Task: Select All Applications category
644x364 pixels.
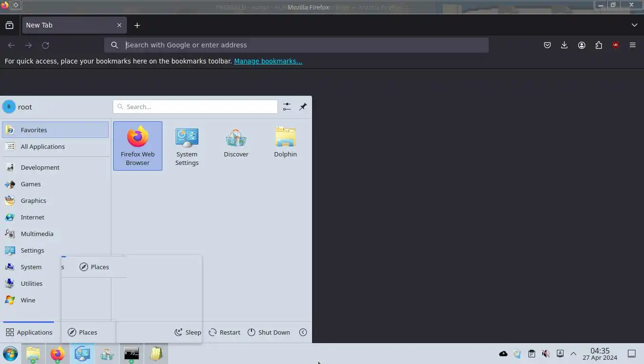Action: tap(55, 146)
